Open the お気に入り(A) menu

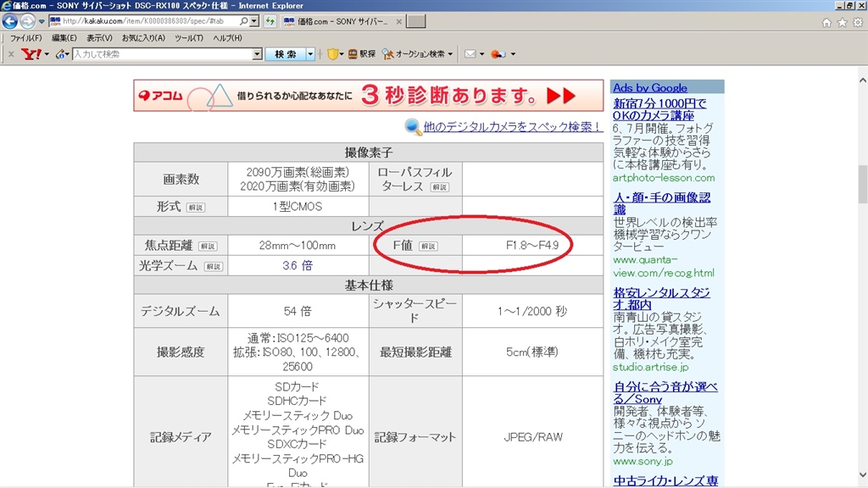143,38
